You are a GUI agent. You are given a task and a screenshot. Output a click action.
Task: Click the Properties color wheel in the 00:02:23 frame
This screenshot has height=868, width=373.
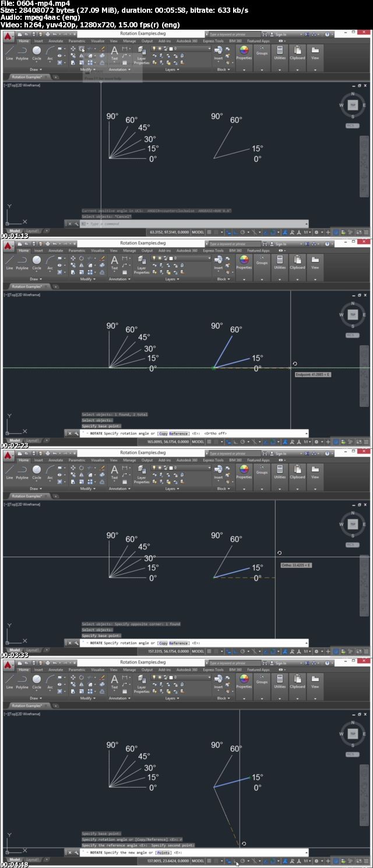244,260
